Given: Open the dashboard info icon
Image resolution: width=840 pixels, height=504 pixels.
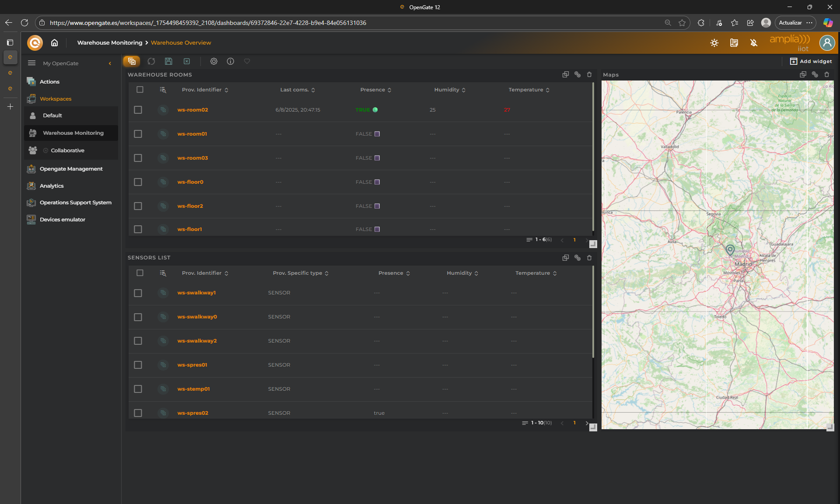Looking at the screenshot, I should pos(231,61).
